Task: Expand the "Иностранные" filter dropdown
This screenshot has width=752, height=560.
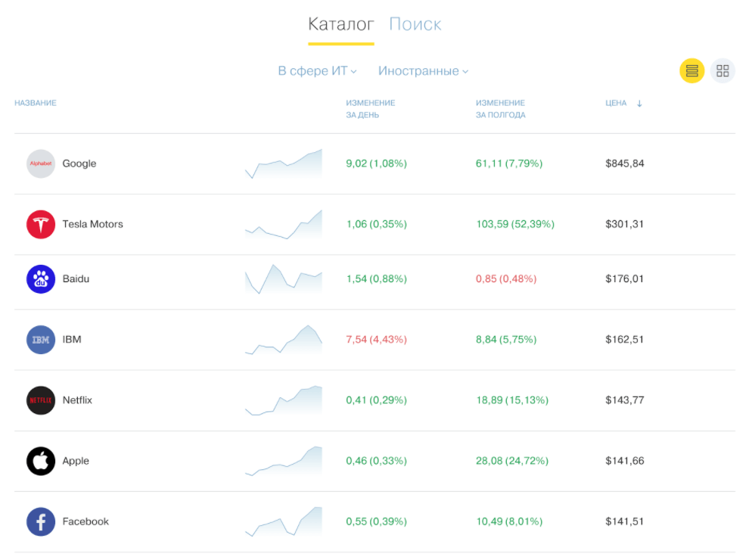Action: (x=423, y=71)
